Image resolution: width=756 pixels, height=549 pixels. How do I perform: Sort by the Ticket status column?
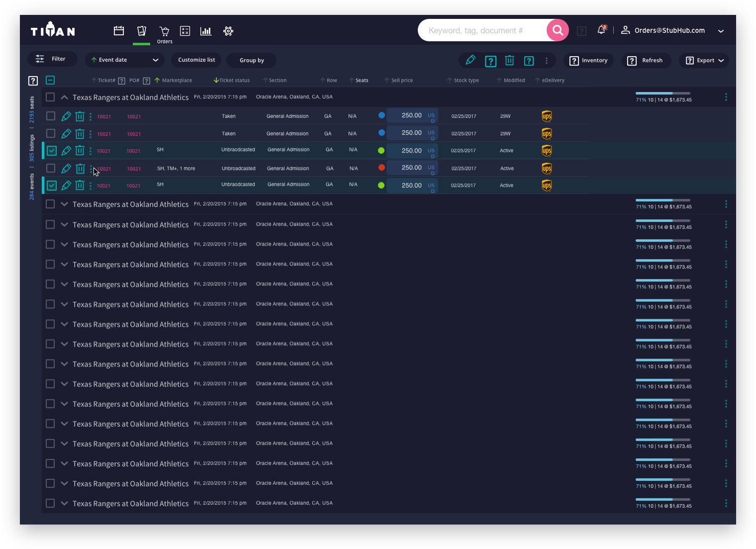(232, 80)
